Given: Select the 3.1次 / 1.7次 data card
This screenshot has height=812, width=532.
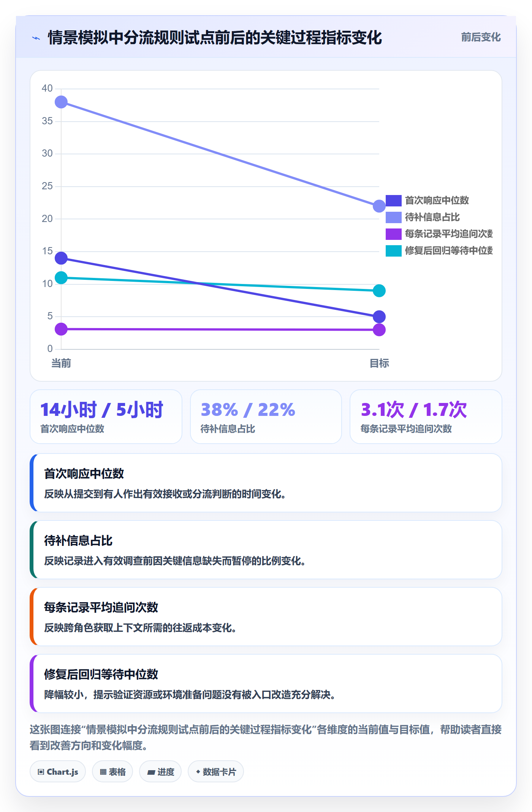Looking at the screenshot, I should pyautogui.click(x=426, y=417).
